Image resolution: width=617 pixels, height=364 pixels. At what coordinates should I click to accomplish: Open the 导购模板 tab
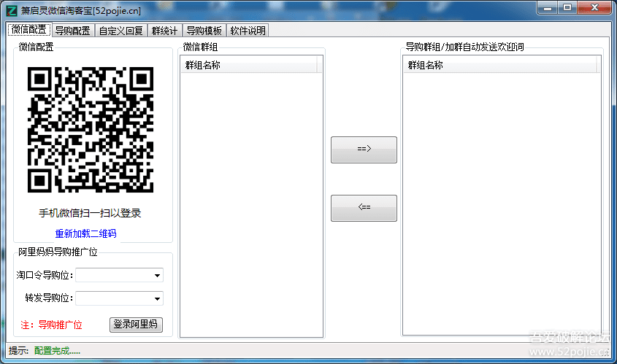(x=204, y=30)
